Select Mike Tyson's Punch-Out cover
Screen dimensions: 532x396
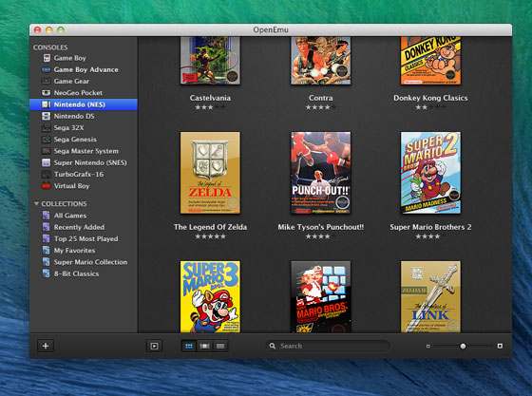click(x=321, y=173)
